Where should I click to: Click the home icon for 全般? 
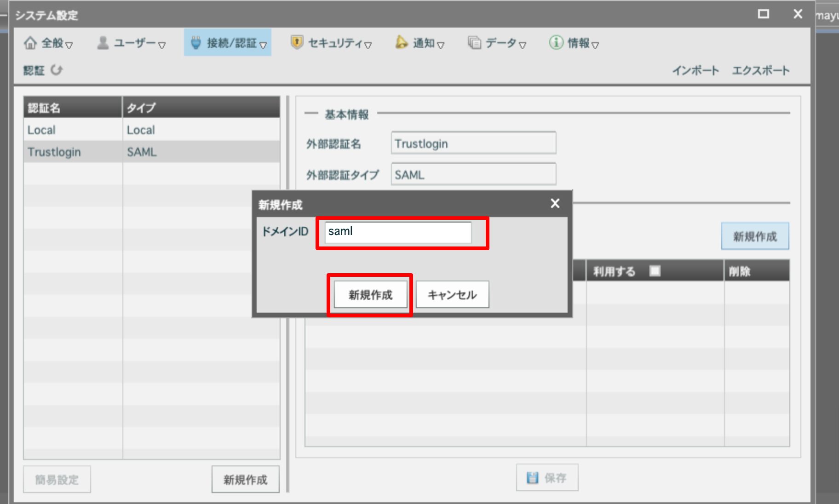(30, 43)
